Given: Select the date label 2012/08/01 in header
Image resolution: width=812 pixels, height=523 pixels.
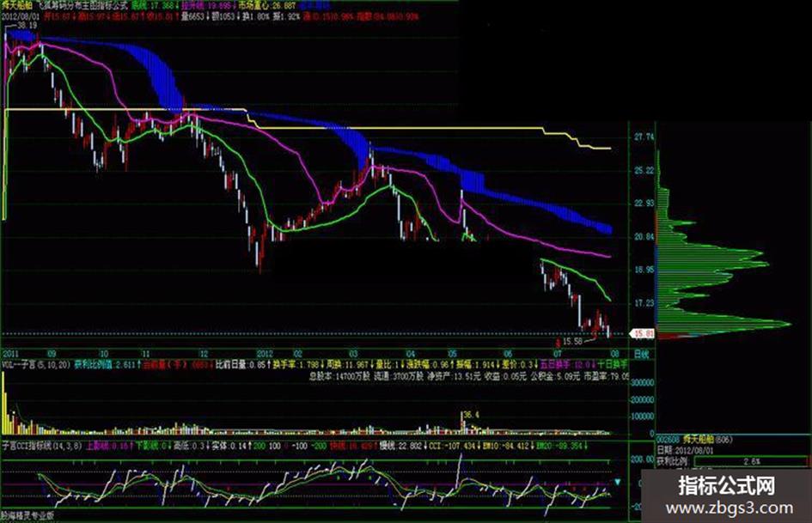Looking at the screenshot, I should [x=21, y=16].
